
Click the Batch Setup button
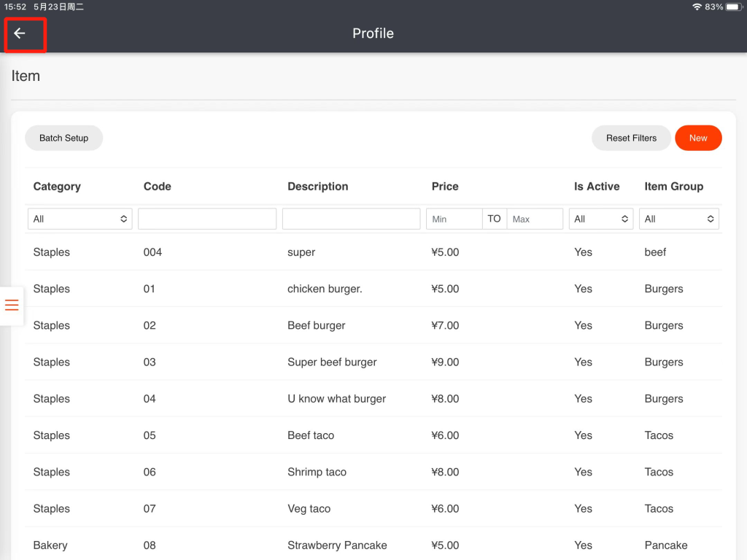[x=63, y=138]
